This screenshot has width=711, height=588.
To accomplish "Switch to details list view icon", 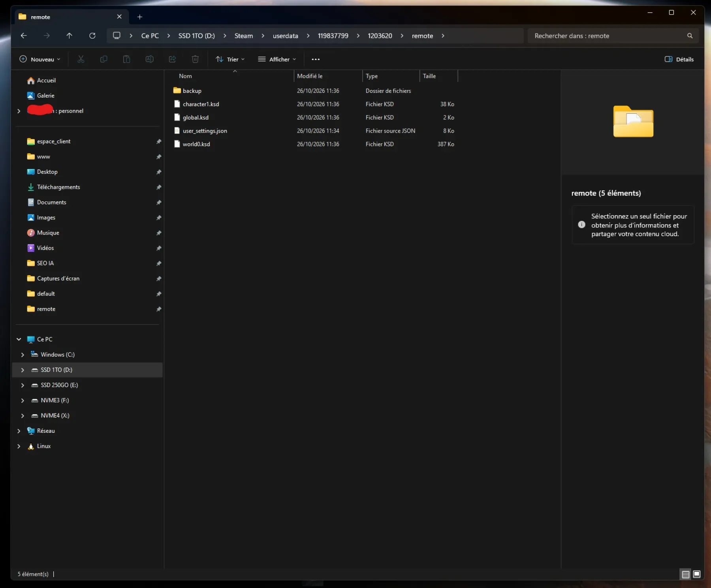I will (686, 574).
